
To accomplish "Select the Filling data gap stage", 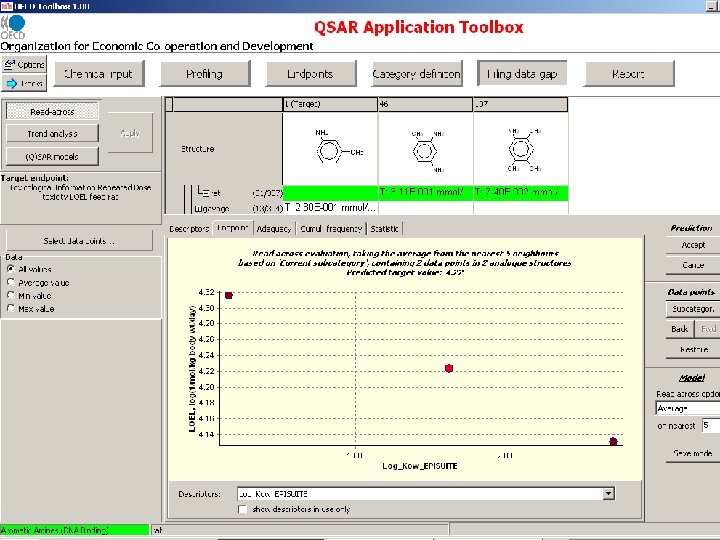I will click(522, 73).
